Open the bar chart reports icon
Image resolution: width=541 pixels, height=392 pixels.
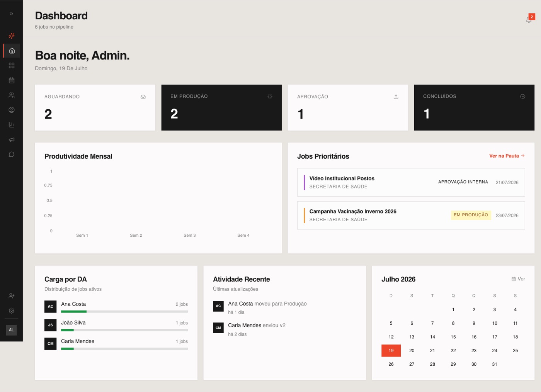[12, 125]
